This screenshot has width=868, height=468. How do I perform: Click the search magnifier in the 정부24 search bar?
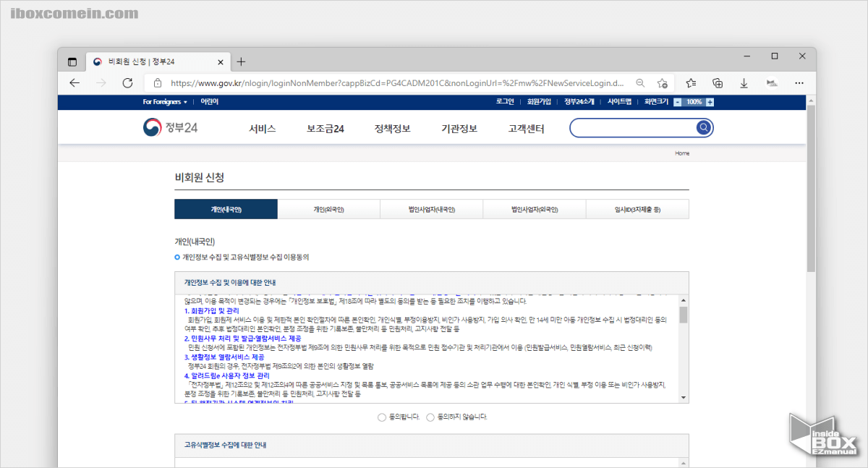tap(703, 127)
